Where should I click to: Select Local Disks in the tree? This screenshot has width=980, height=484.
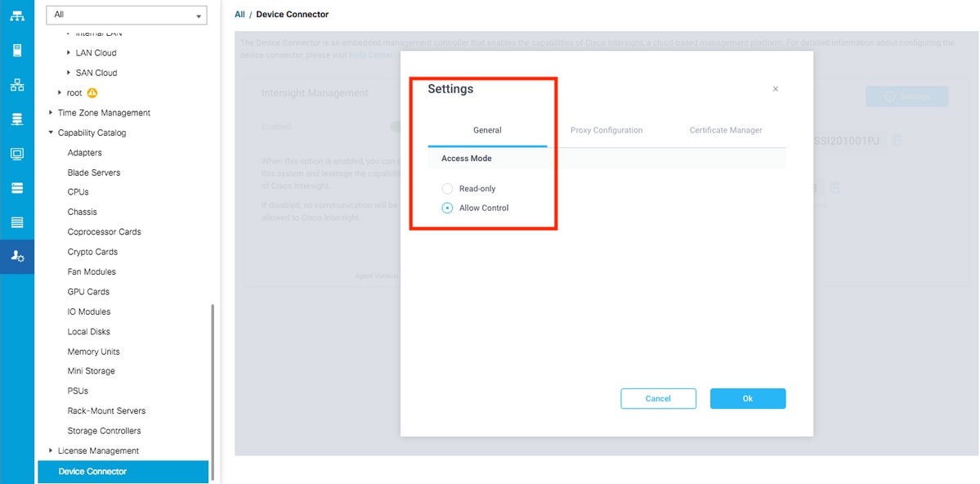[89, 331]
